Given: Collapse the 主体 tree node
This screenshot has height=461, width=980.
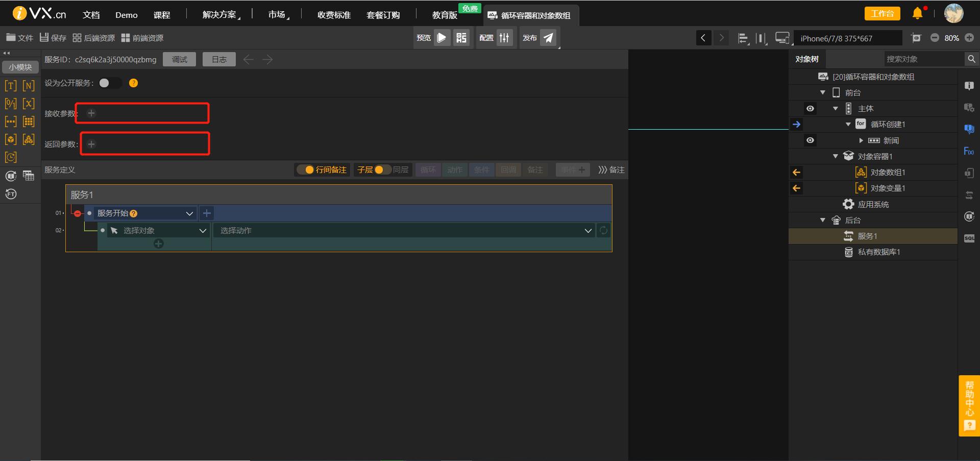Looking at the screenshot, I should pyautogui.click(x=836, y=108).
